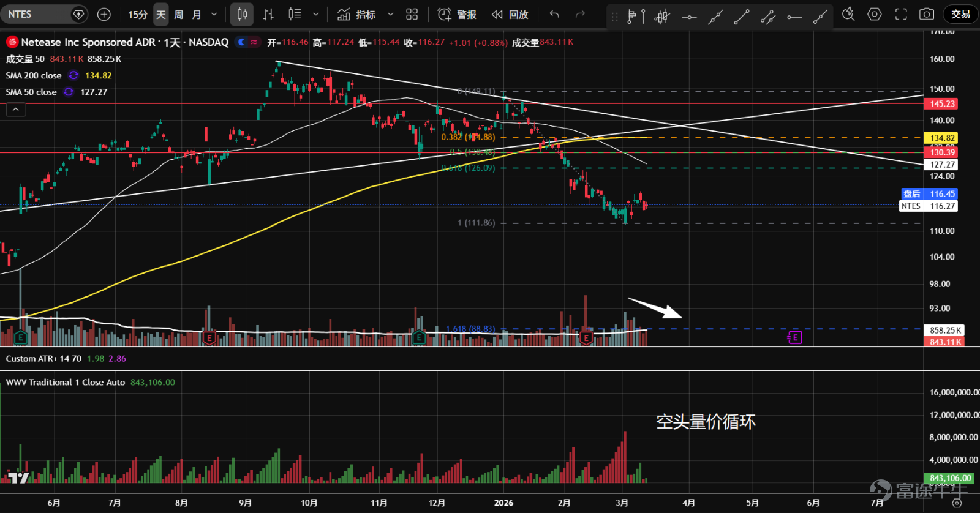Click the 145.23 red price label
This screenshot has height=513, width=980.
pos(942,104)
